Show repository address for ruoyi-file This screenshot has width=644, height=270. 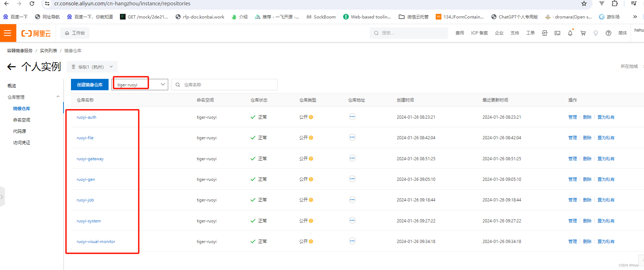click(x=352, y=137)
